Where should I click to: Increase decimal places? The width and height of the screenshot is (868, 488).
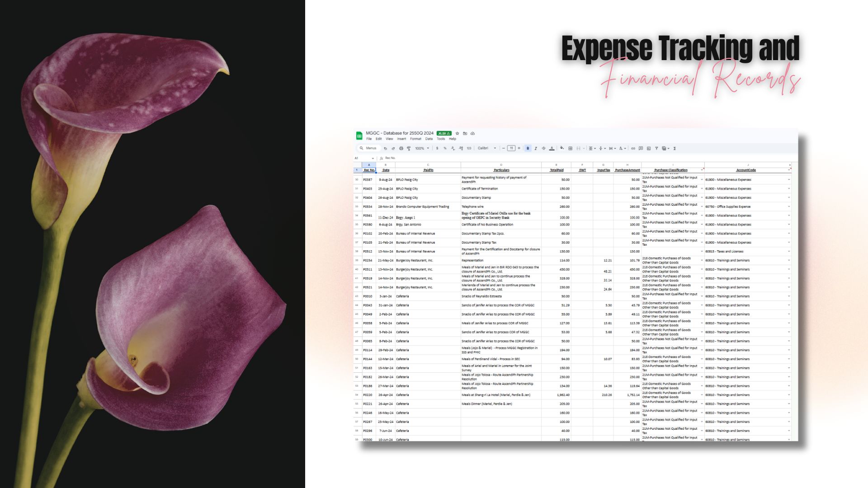pyautogui.click(x=461, y=148)
